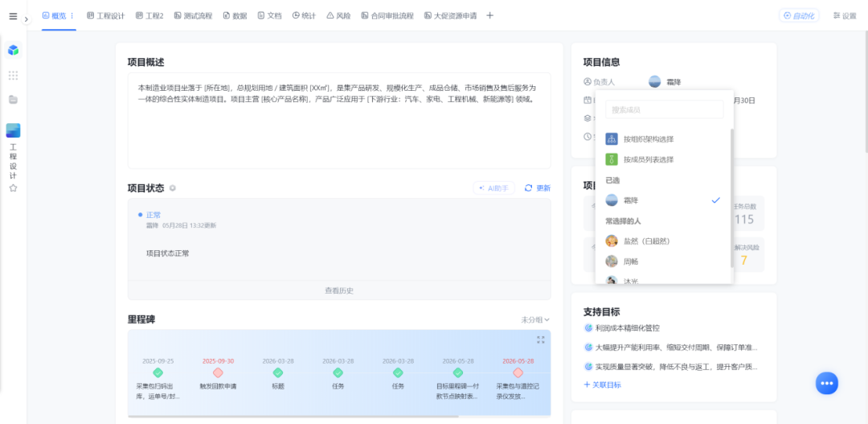
Task: Expand the 未分组 grouping dropdown
Action: pyautogui.click(x=534, y=319)
